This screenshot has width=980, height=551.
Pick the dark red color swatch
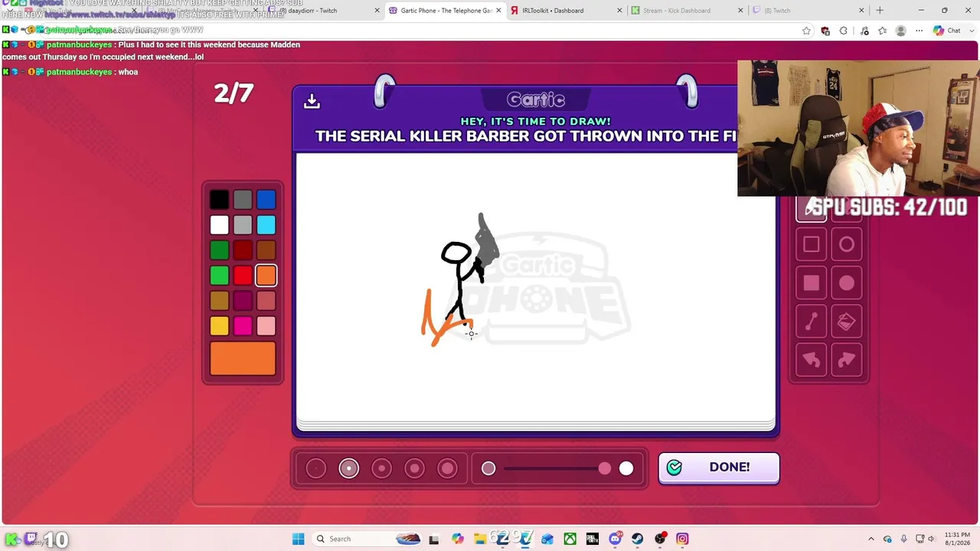point(243,250)
